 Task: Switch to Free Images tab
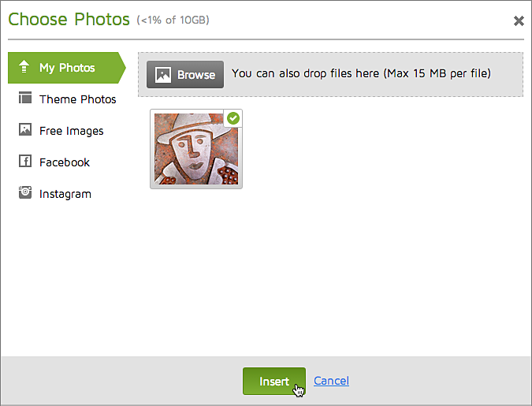71,131
